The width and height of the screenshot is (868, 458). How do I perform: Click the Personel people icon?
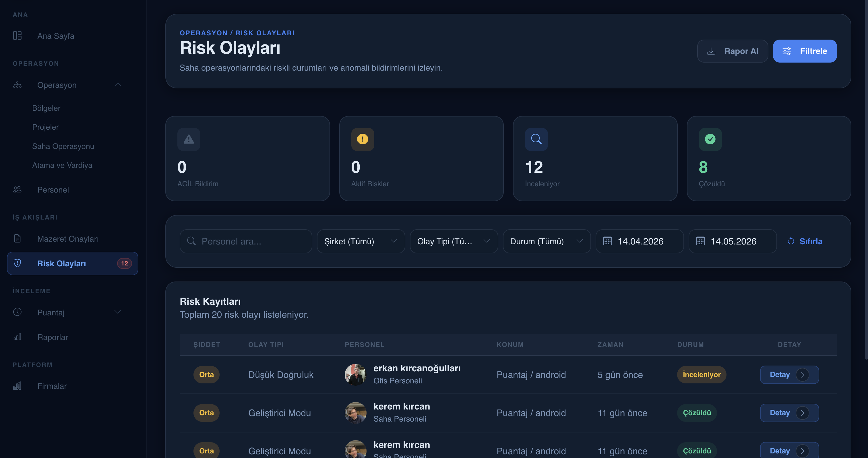click(17, 190)
